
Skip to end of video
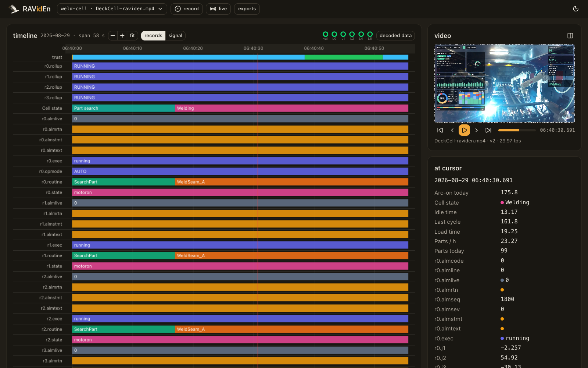point(488,130)
